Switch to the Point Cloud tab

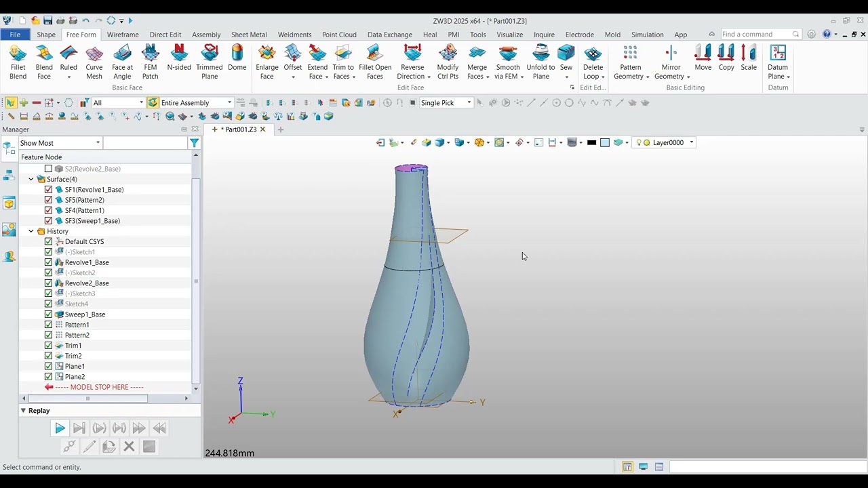339,35
